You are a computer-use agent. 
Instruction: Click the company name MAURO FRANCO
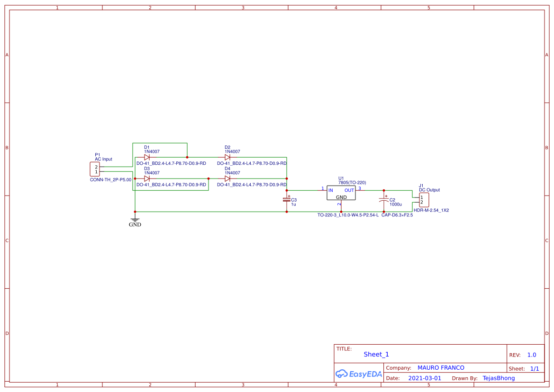[441, 367]
